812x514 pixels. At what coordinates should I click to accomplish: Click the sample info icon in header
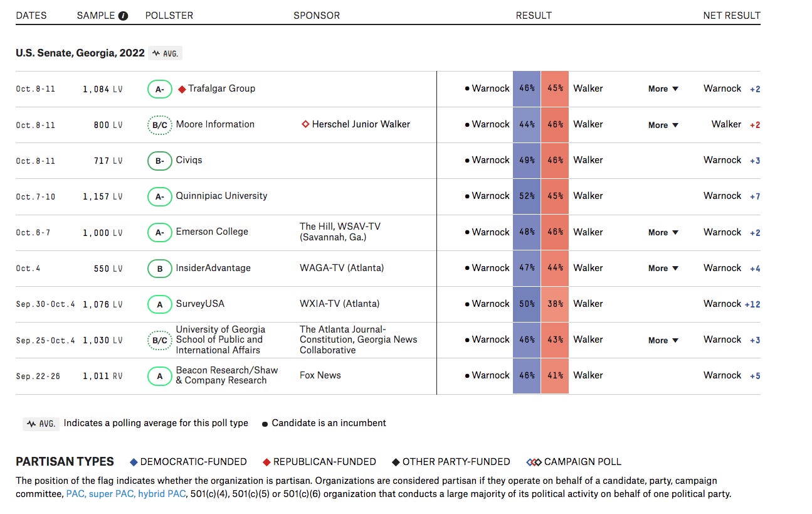tap(123, 16)
